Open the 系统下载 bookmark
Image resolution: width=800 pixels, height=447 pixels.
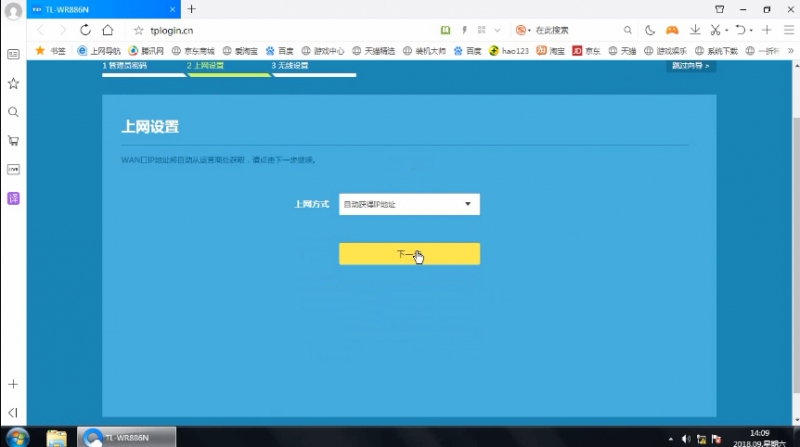coord(716,51)
